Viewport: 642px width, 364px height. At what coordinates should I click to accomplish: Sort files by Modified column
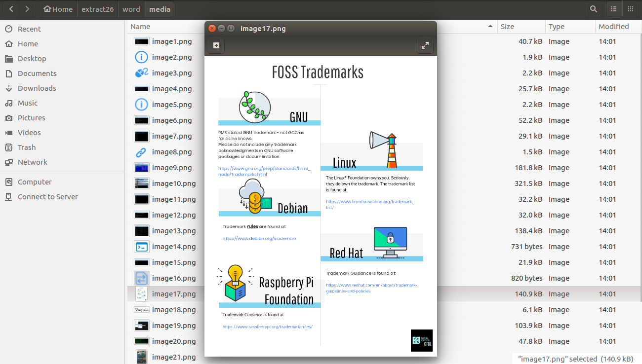(614, 27)
